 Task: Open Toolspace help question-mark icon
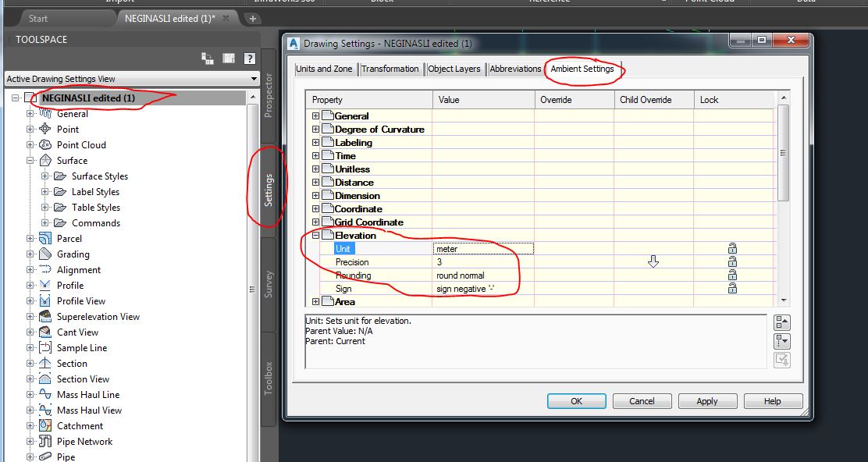250,58
